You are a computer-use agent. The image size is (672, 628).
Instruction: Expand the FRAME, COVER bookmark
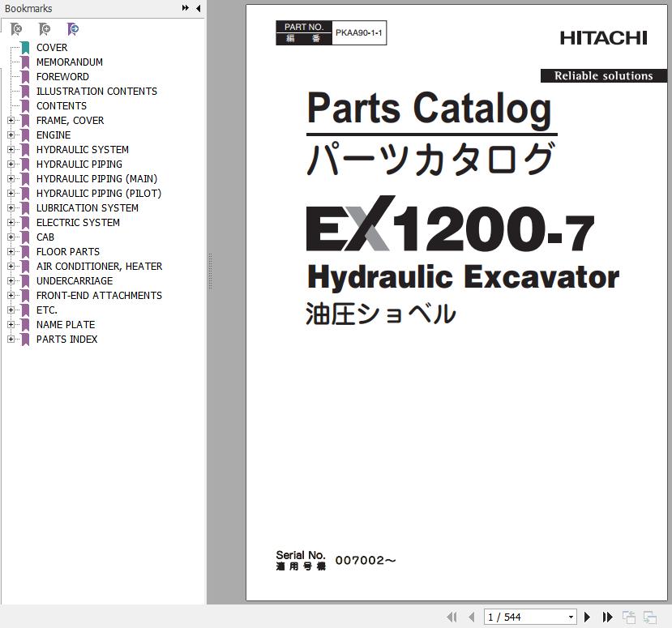click(11, 121)
